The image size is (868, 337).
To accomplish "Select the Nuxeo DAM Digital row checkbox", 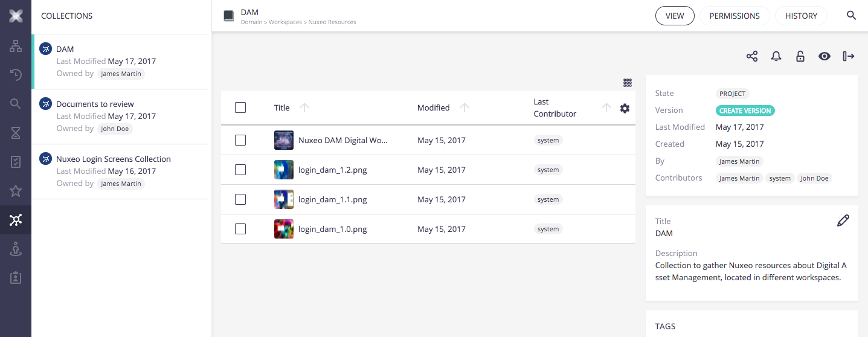I will pos(240,140).
